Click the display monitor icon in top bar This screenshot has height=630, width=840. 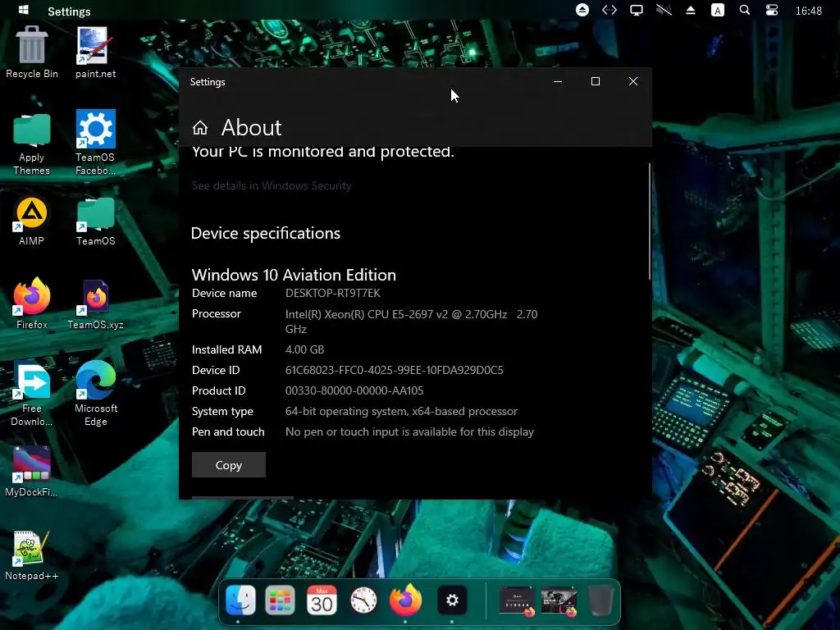click(637, 10)
